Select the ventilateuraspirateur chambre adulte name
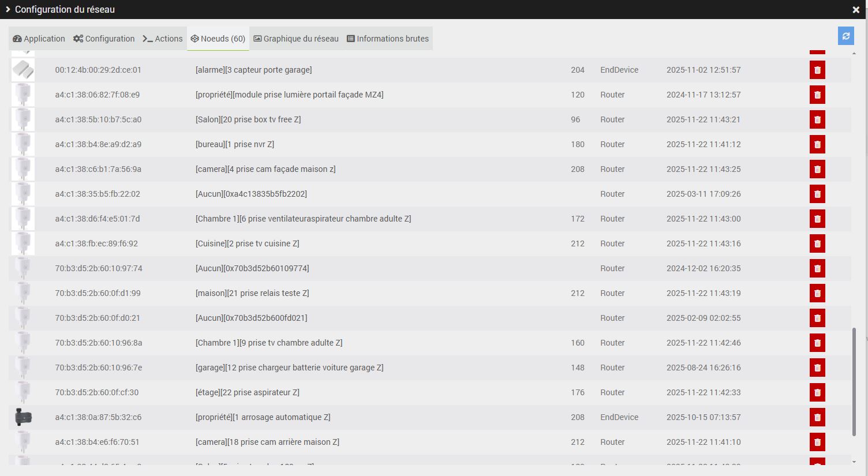The width and height of the screenshot is (868, 476). [304, 219]
